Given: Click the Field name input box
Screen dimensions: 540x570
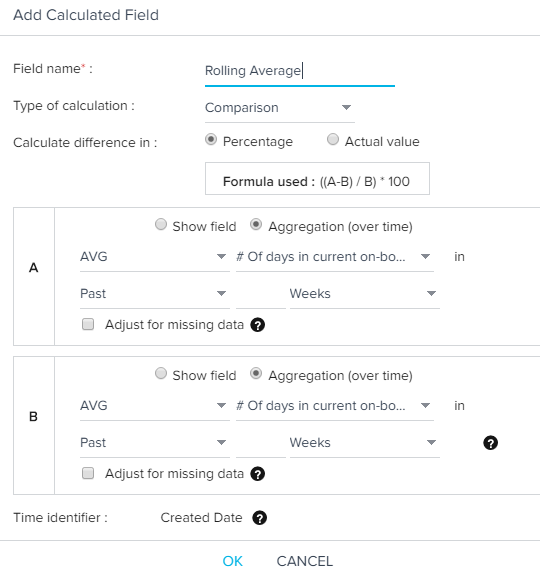Looking at the screenshot, I should pos(300,71).
